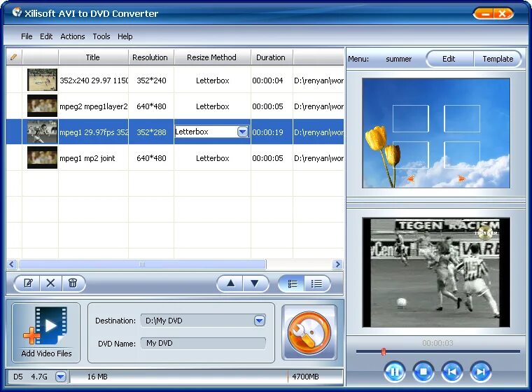Click title text 'mpeg2 mpeg1layer2'
The width and height of the screenshot is (532, 392).
click(94, 106)
